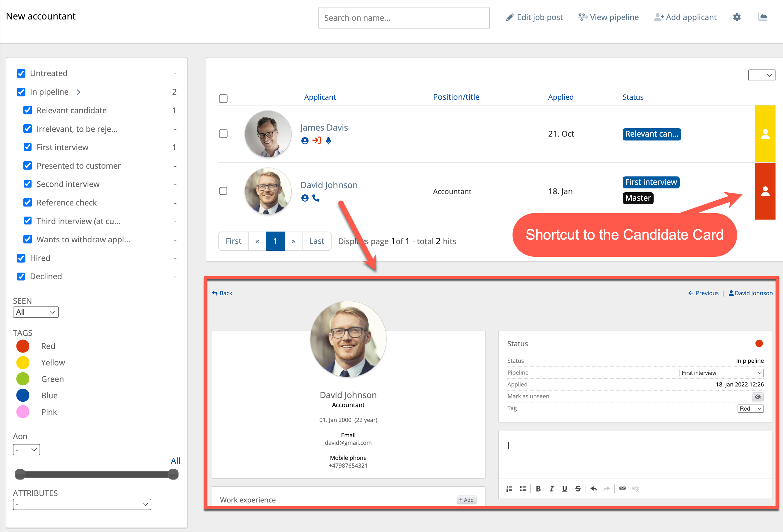Filter by Green tag swatch
Image resolution: width=783 pixels, height=532 pixels.
23,379
